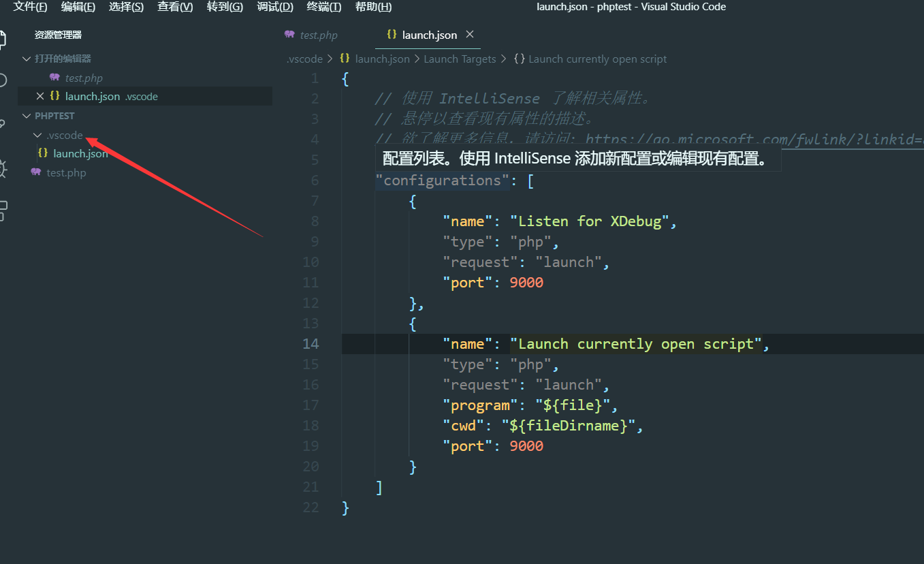Click the 9000 port value on line 11
The image size is (924, 564).
[526, 282]
